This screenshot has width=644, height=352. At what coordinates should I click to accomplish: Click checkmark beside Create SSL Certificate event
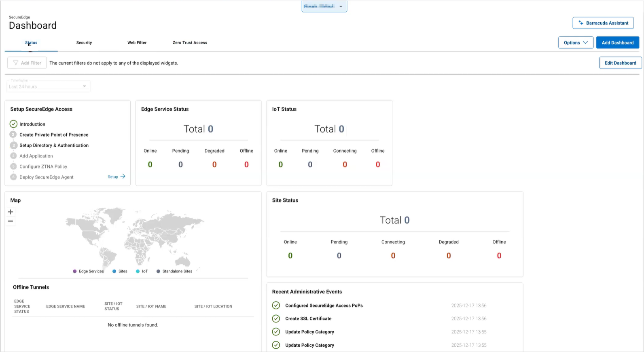[276, 318]
